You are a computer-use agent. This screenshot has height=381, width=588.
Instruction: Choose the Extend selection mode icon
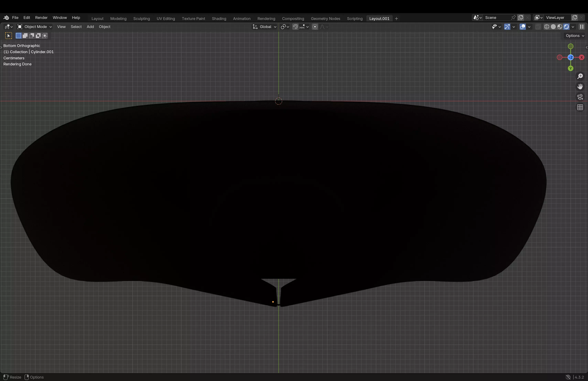coord(25,36)
